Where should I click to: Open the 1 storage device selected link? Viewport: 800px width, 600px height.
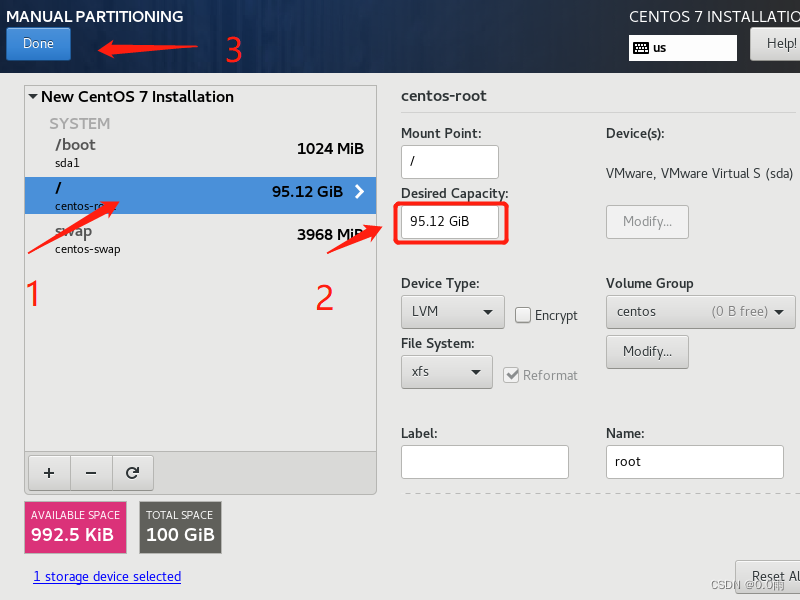coord(107,577)
